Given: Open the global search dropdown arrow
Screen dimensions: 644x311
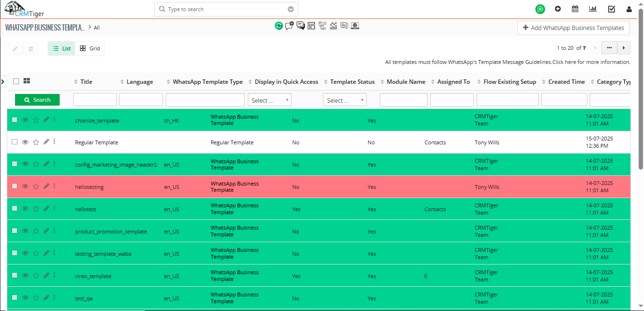Looking at the screenshot, I should pyautogui.click(x=290, y=9).
